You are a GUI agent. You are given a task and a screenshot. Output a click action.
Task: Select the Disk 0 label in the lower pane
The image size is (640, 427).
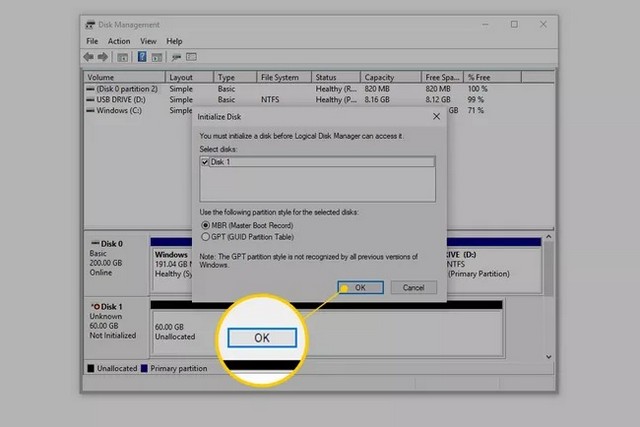pos(108,244)
